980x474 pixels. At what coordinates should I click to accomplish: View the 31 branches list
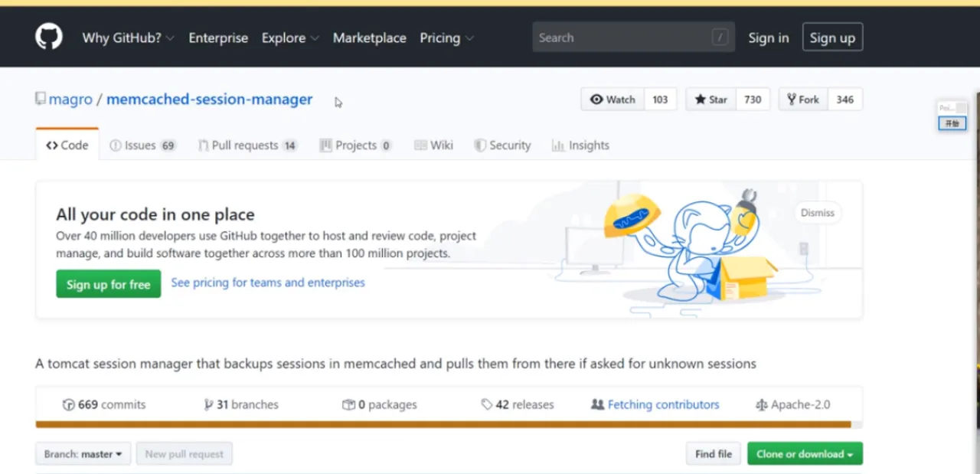(240, 404)
